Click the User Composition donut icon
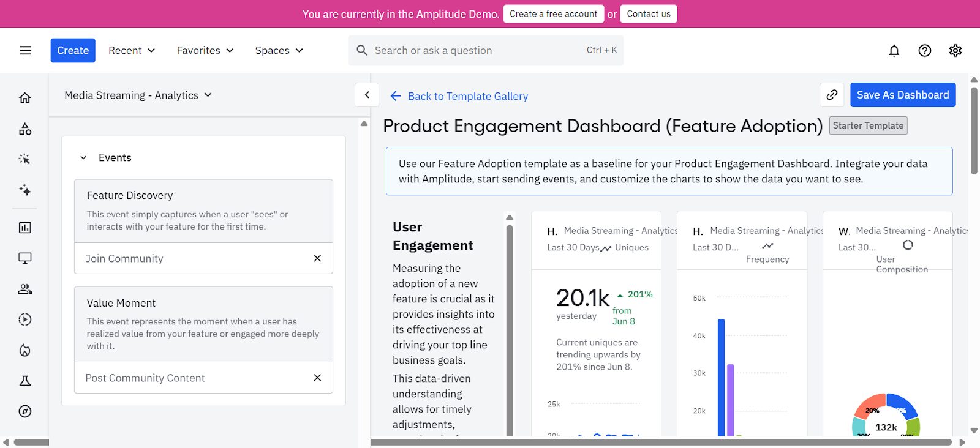Viewport: 980px width, 448px height. coord(908,245)
